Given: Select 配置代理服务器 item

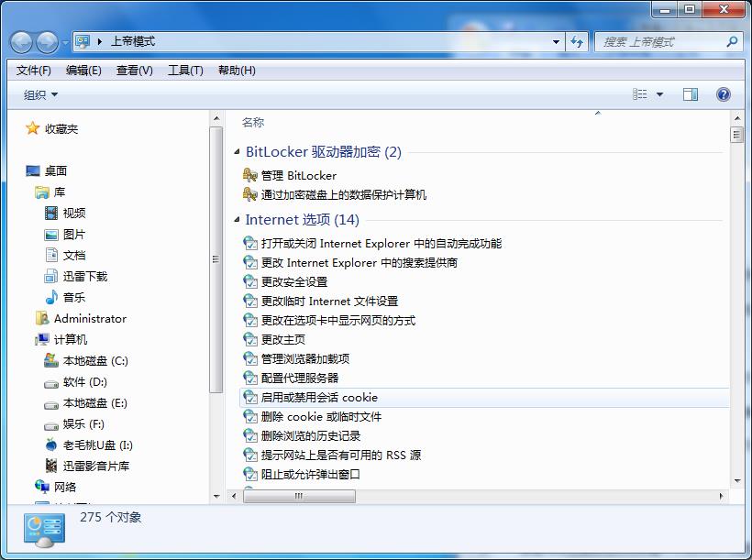Looking at the screenshot, I should pos(300,378).
